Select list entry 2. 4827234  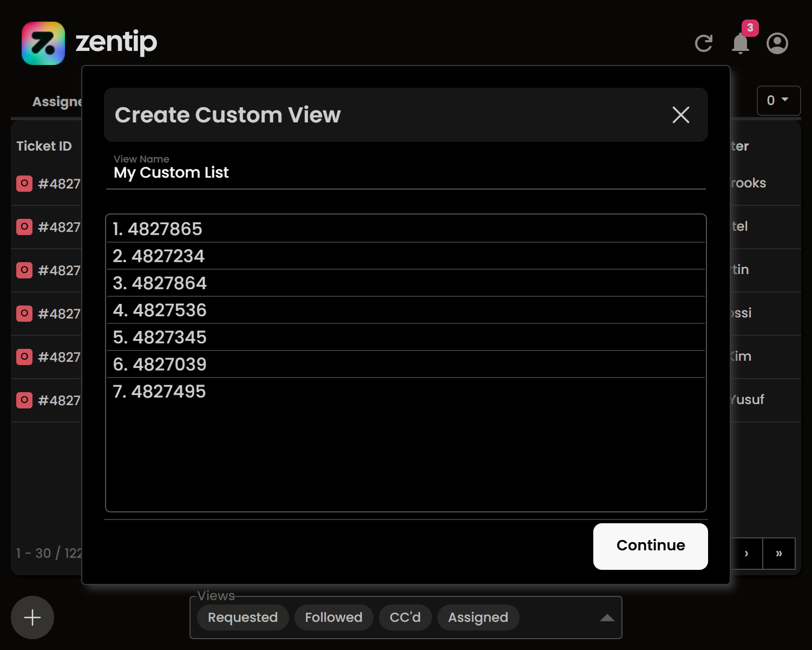[406, 256]
